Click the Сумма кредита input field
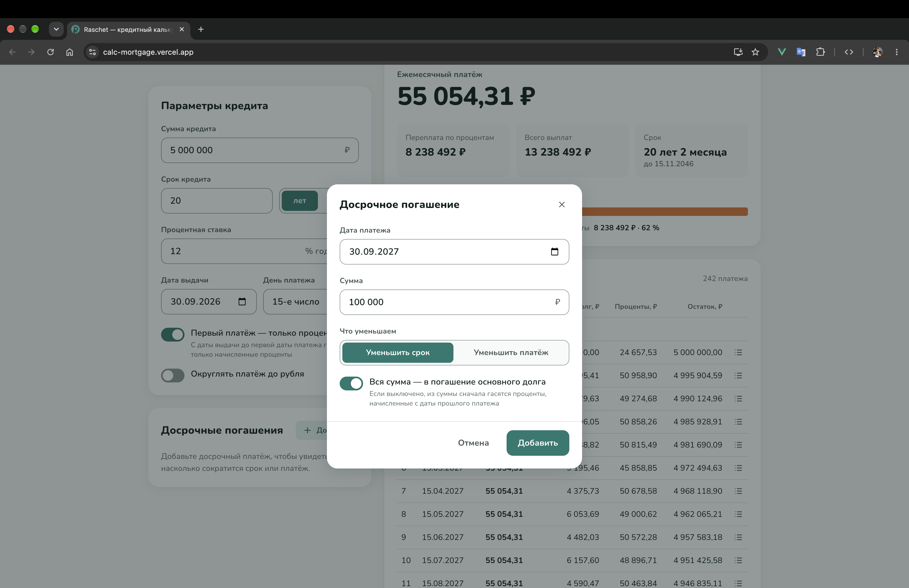The width and height of the screenshot is (909, 588). pos(260,150)
